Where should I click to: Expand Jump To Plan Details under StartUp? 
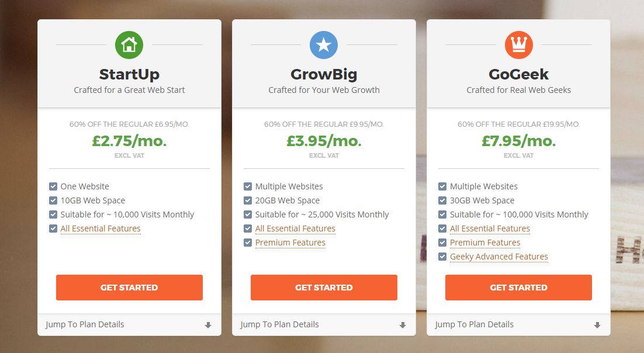129,324
